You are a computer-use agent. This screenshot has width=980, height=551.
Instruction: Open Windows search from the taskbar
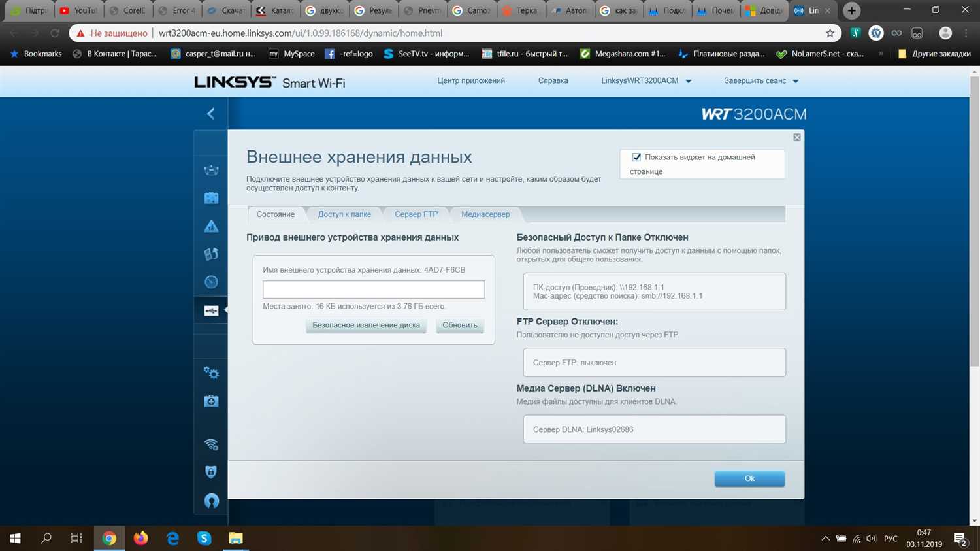pos(46,539)
